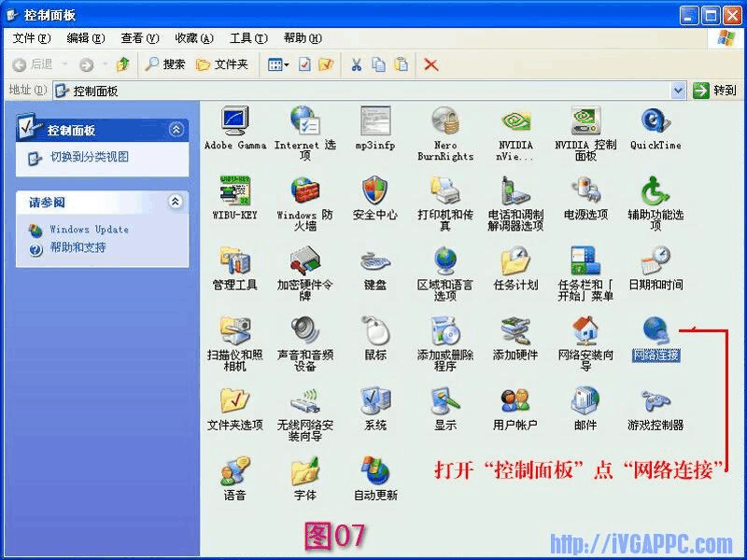Collapse the 控制面板 sidebar panel
This screenshot has height=560, width=747.
175,131
